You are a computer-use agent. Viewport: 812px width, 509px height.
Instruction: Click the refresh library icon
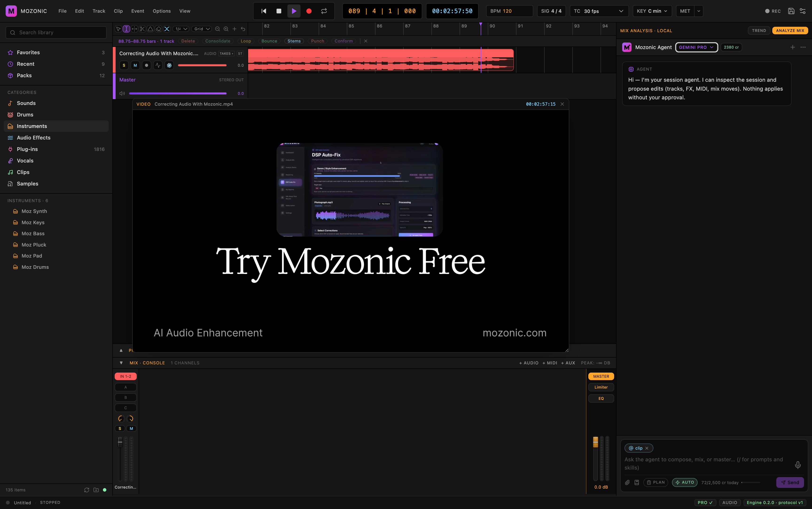[x=86, y=490]
